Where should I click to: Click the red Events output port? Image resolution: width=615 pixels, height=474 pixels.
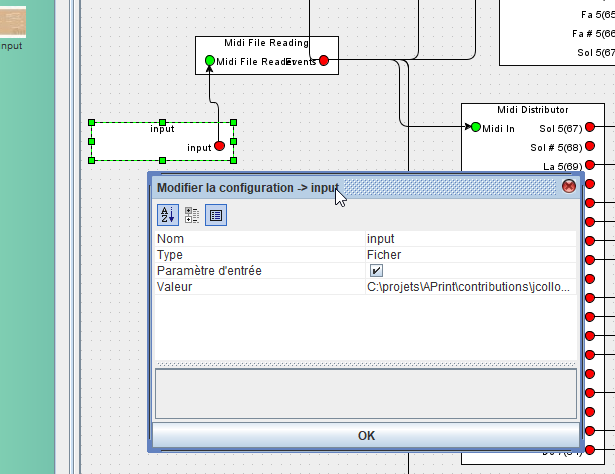tap(323, 61)
